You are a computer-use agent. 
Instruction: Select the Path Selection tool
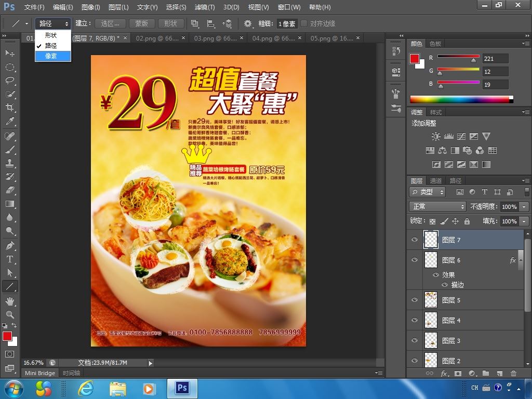[x=10, y=273]
